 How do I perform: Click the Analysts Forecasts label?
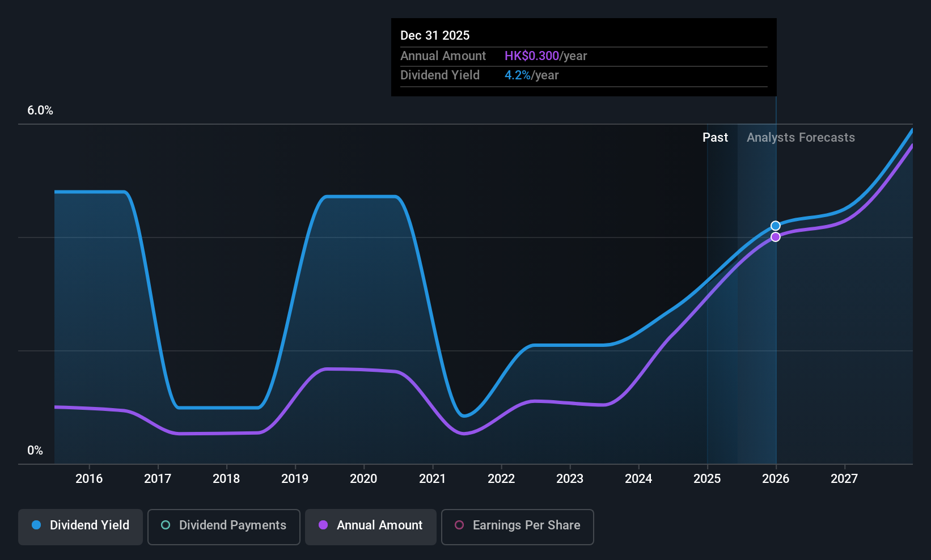click(801, 138)
